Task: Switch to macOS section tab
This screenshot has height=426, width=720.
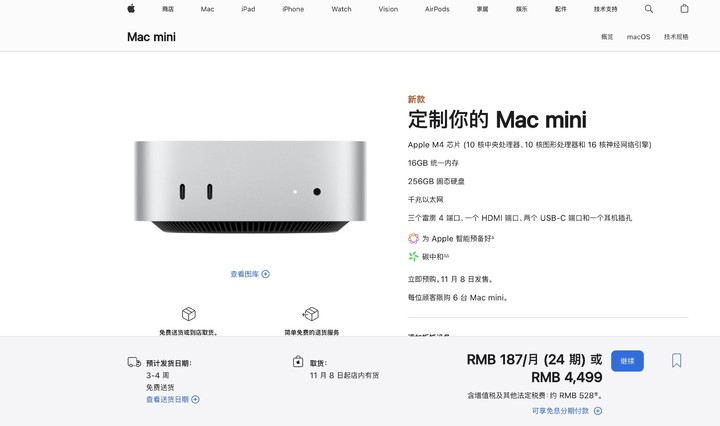Action: point(638,37)
